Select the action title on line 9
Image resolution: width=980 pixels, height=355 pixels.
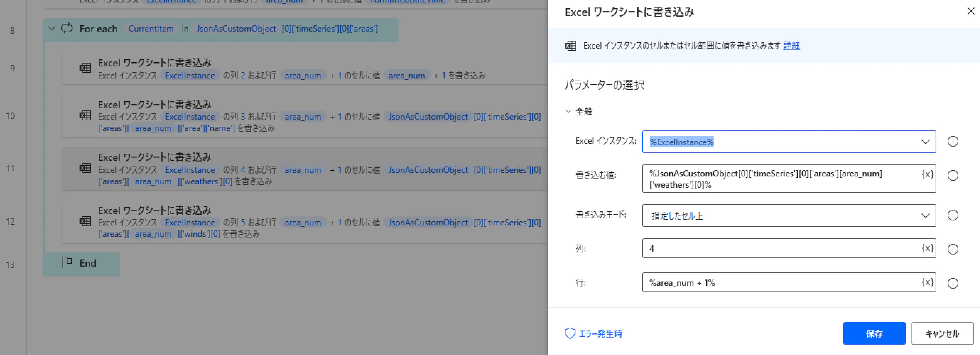(x=155, y=63)
